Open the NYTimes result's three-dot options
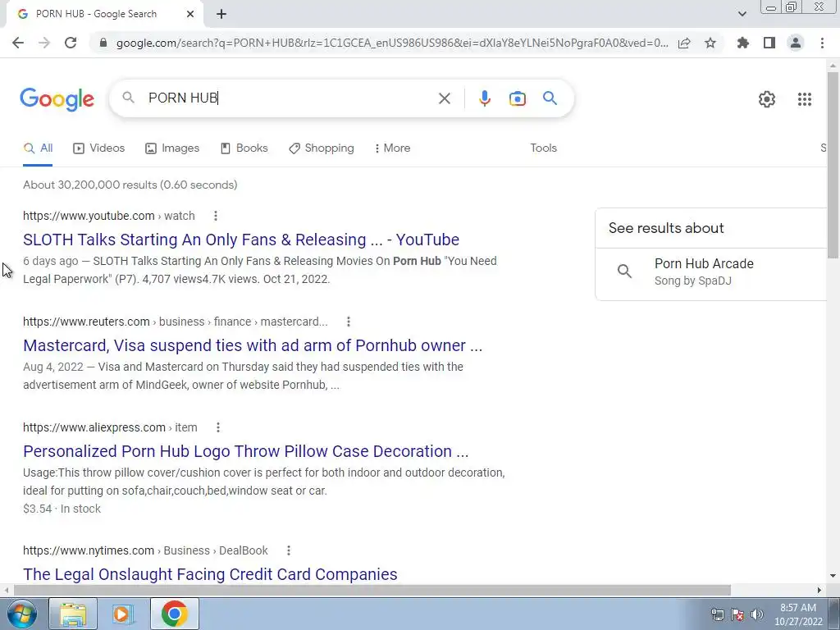Screen dimensions: 840x630 point(288,550)
